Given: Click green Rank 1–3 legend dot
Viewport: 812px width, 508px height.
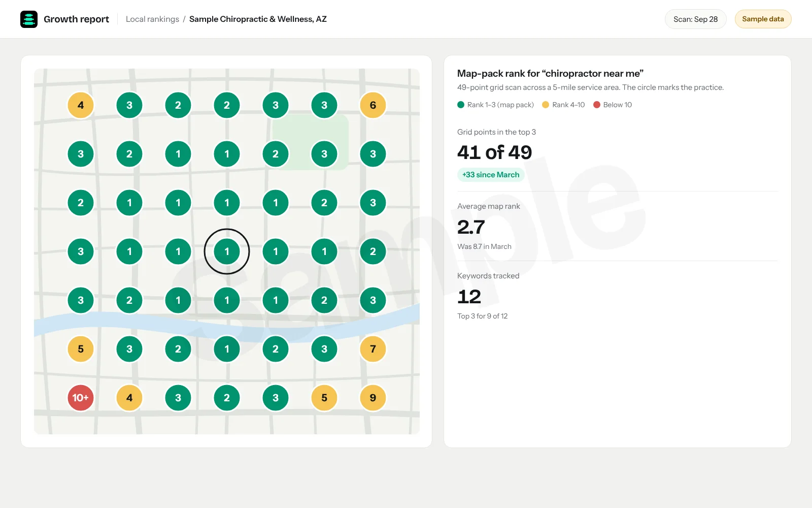Looking at the screenshot, I should click(461, 105).
